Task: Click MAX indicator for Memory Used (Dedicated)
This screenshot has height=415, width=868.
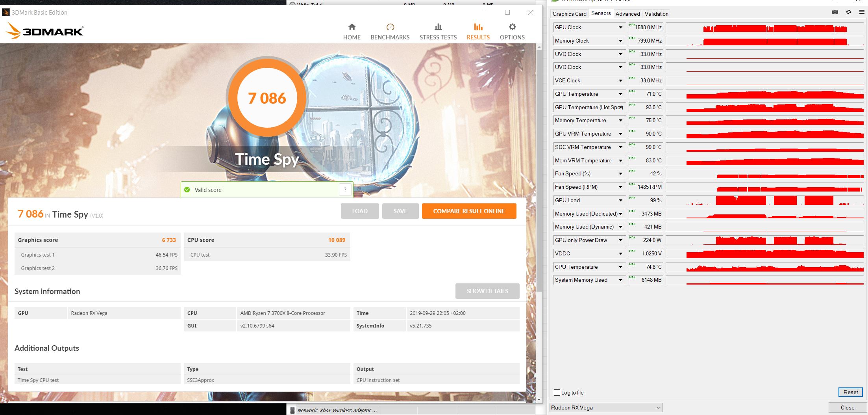Action: (x=632, y=211)
